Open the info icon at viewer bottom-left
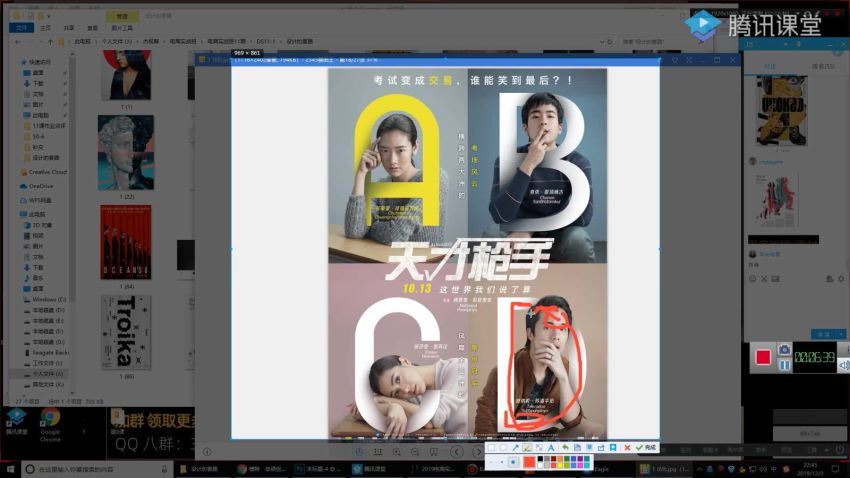This screenshot has height=478, width=850. tap(207, 452)
